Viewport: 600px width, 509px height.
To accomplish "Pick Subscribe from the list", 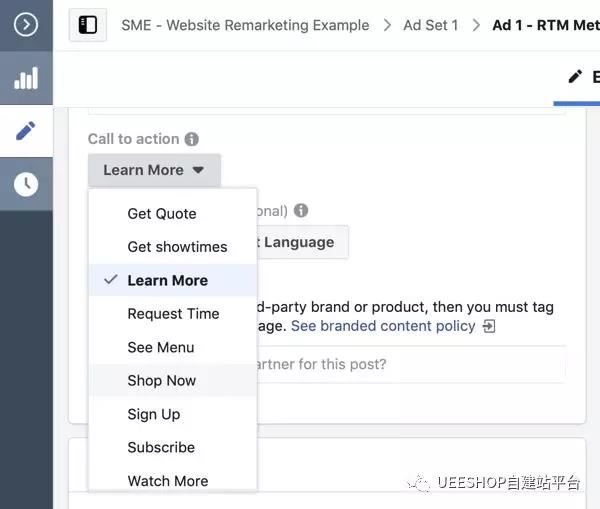I will pyautogui.click(x=161, y=447).
